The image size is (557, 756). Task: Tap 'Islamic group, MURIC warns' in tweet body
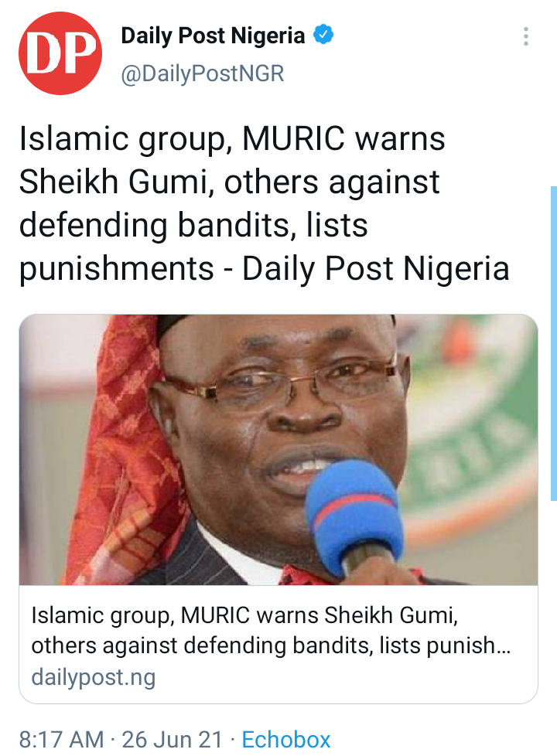[x=232, y=139]
